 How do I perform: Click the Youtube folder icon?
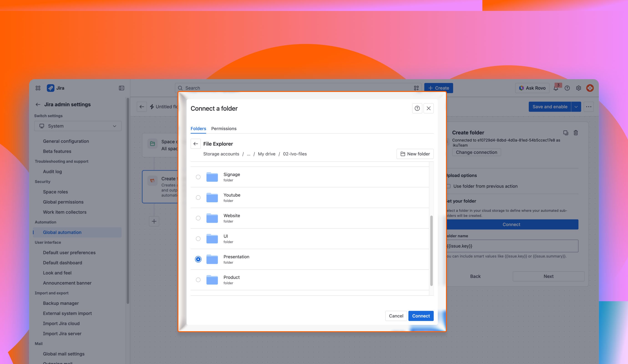(x=212, y=197)
